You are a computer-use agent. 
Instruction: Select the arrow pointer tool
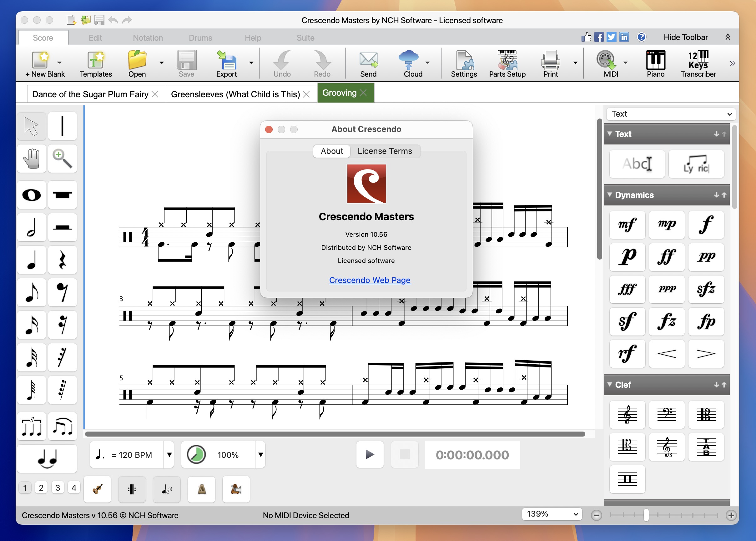tap(31, 126)
